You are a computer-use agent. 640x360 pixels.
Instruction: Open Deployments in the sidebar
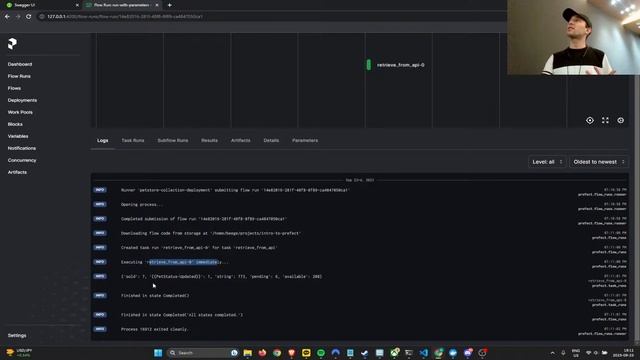22,100
